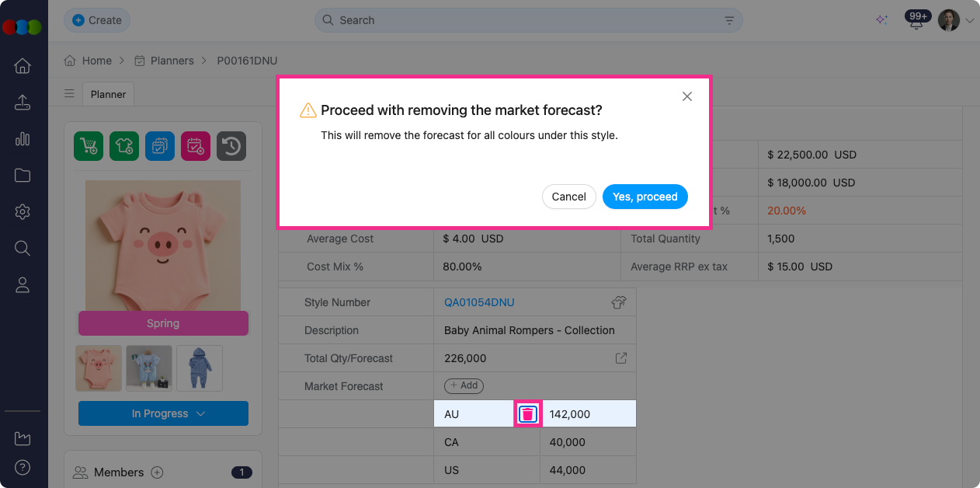Open the bar chart reports sidebar icon
This screenshot has height=488, width=980.
pyautogui.click(x=23, y=139)
